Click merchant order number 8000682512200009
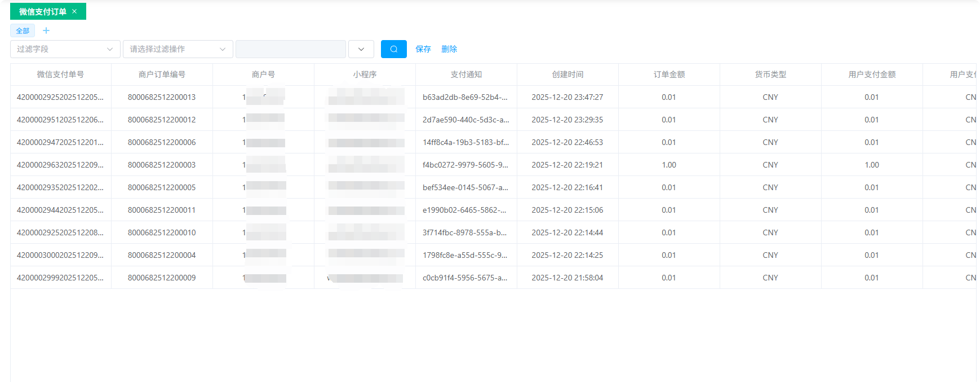The height and width of the screenshot is (382, 980). pyautogui.click(x=162, y=278)
